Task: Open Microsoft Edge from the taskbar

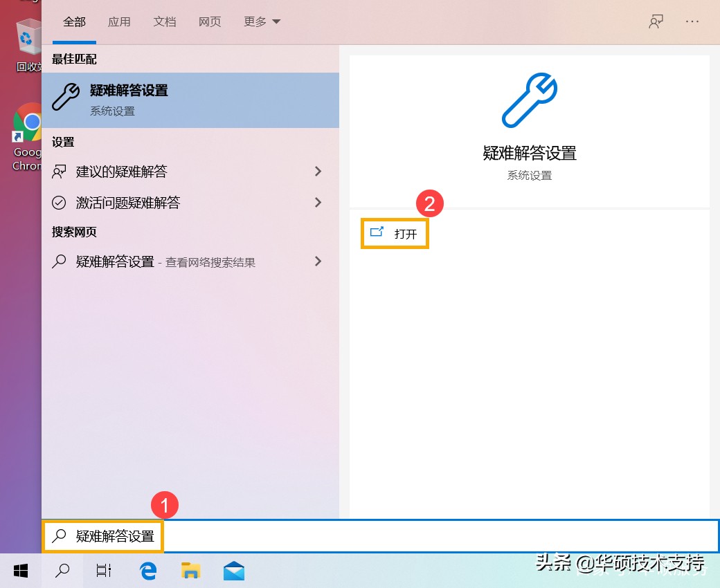Action: pyautogui.click(x=147, y=571)
